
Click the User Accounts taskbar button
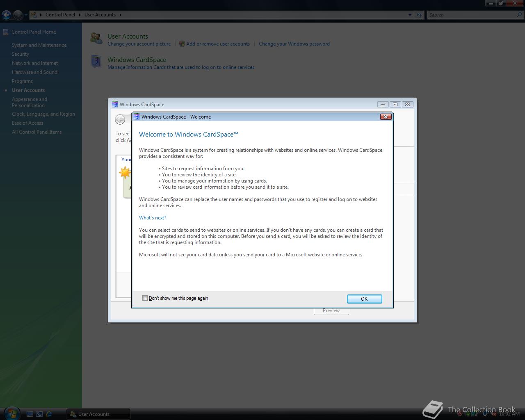[98, 414]
